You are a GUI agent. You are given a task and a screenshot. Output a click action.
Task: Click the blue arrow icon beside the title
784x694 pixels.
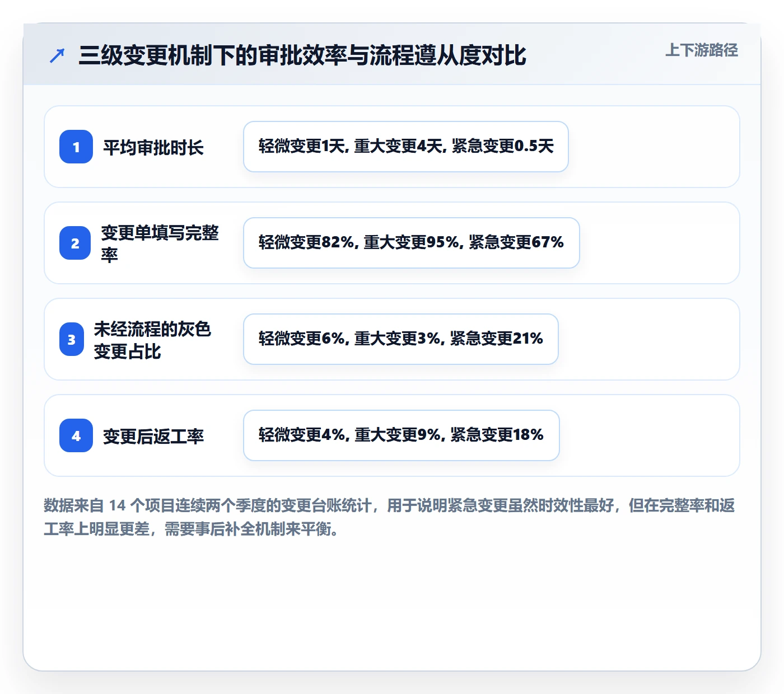(x=57, y=55)
